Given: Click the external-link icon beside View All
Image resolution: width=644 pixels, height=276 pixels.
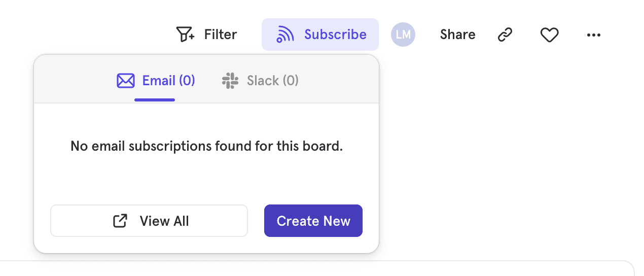Looking at the screenshot, I should pos(120,221).
